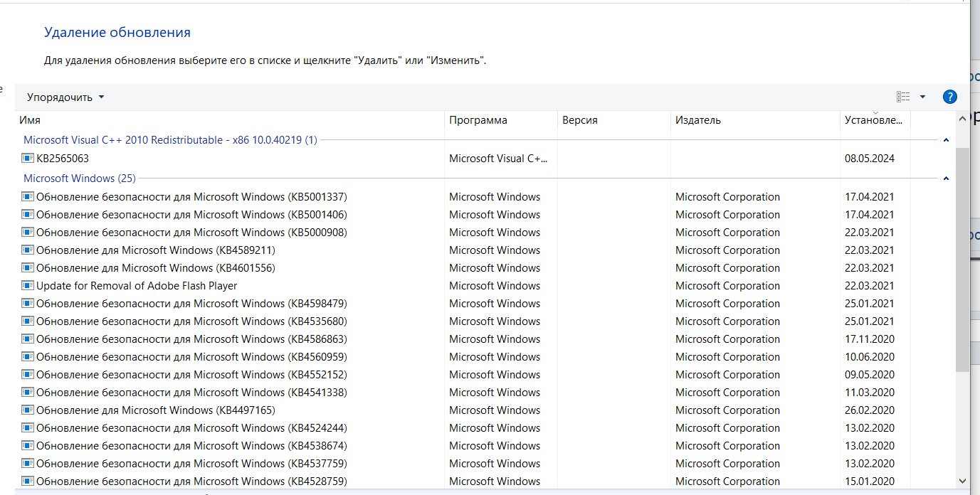This screenshot has width=980, height=495.
Task: Click the icon of update KB4497165
Action: [x=28, y=410]
